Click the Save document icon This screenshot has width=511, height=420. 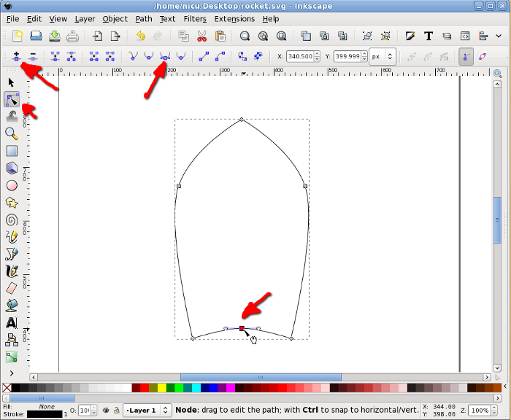(55, 36)
